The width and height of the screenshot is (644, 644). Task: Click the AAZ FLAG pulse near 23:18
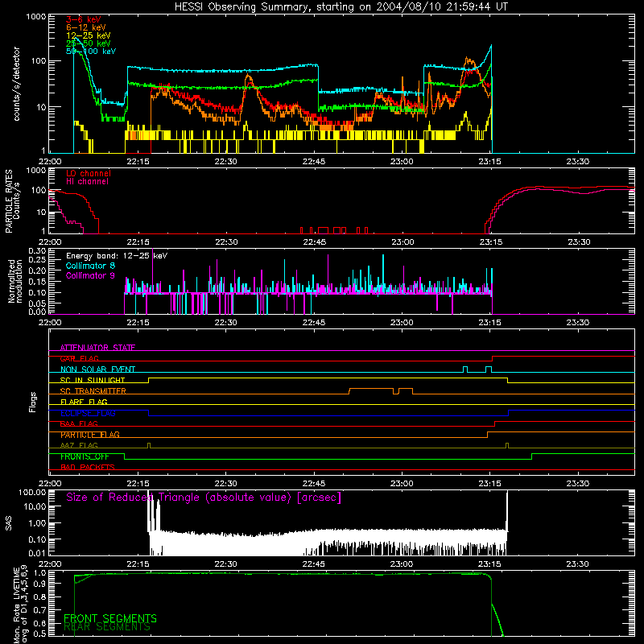pyautogui.click(x=507, y=446)
